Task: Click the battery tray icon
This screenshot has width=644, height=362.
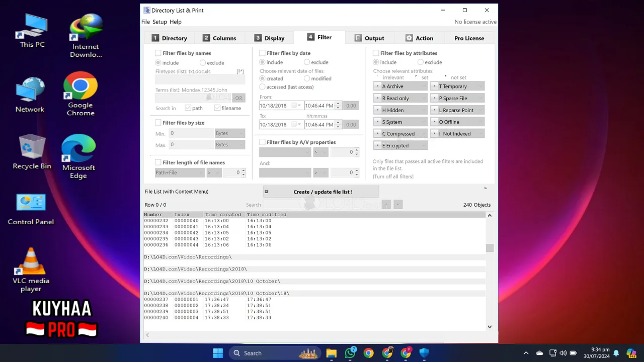Action: 572,353
